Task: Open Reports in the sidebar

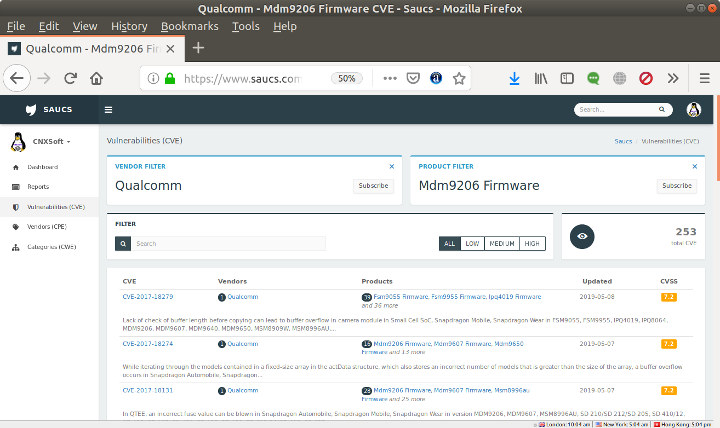Action: [x=38, y=187]
